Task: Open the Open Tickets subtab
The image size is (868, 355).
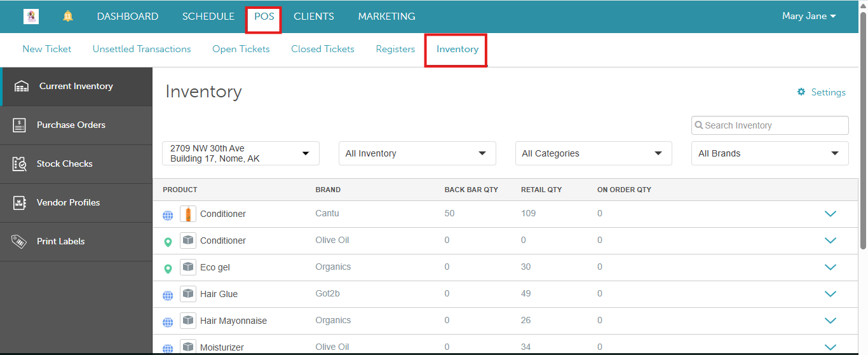Action: point(241,49)
